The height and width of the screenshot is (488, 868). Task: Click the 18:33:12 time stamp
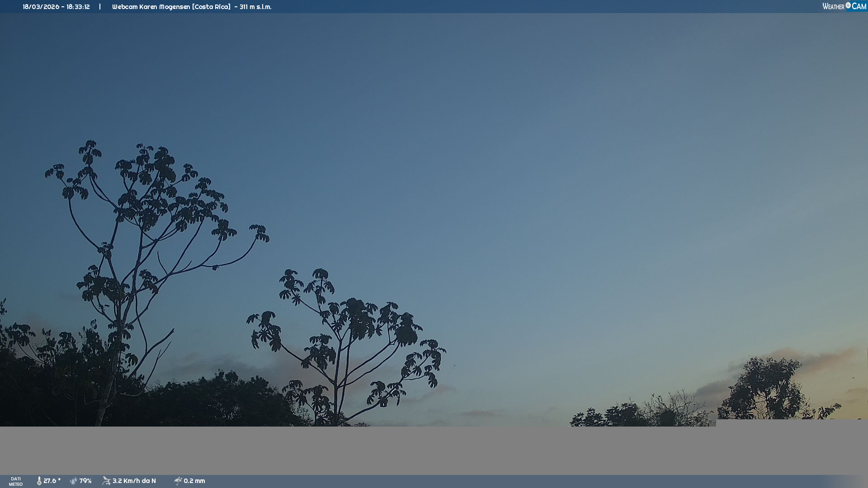tap(78, 7)
